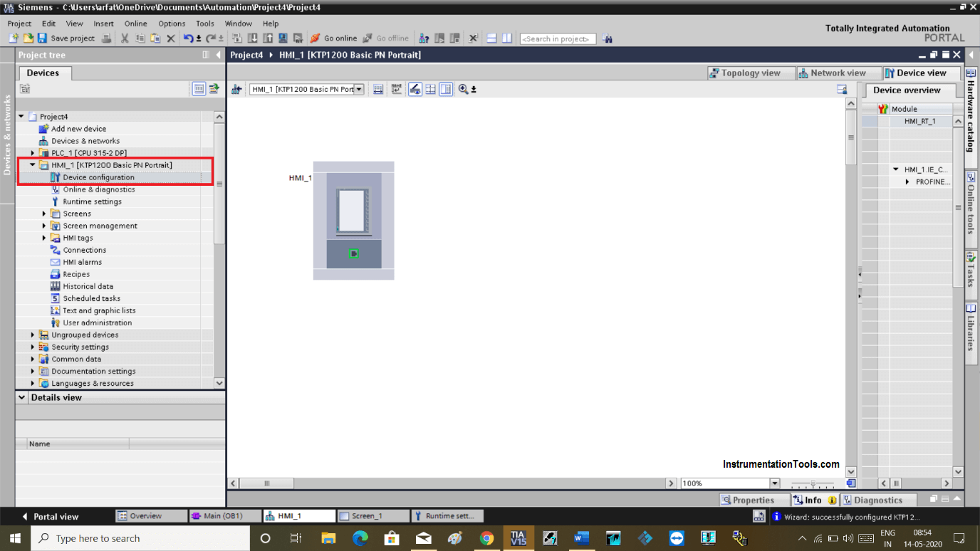Expand the PLC_1 CPU 315-2 DP node
The width and height of the screenshot is (980, 551).
point(33,153)
